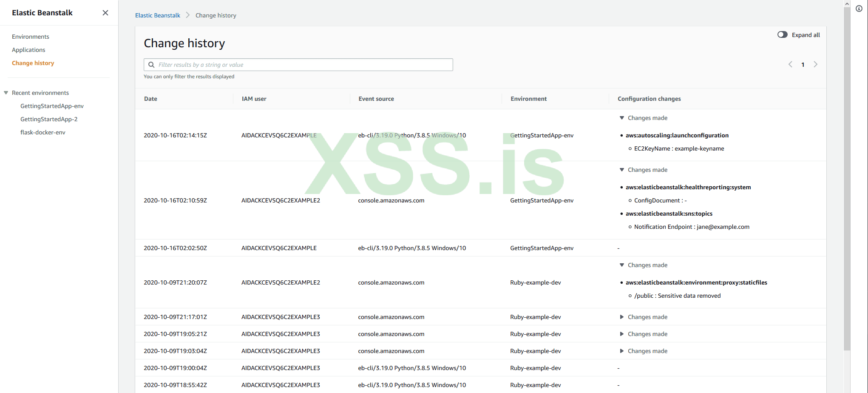Open flask-docker-env from recent environments
The image size is (868, 393).
(43, 132)
